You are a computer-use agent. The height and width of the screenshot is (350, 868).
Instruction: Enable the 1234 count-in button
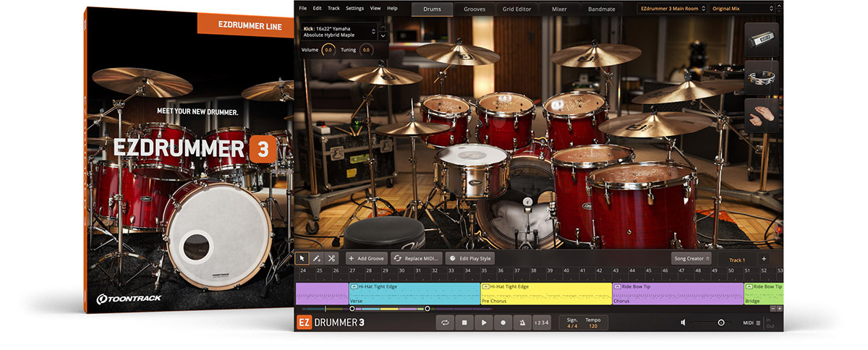pyautogui.click(x=541, y=323)
